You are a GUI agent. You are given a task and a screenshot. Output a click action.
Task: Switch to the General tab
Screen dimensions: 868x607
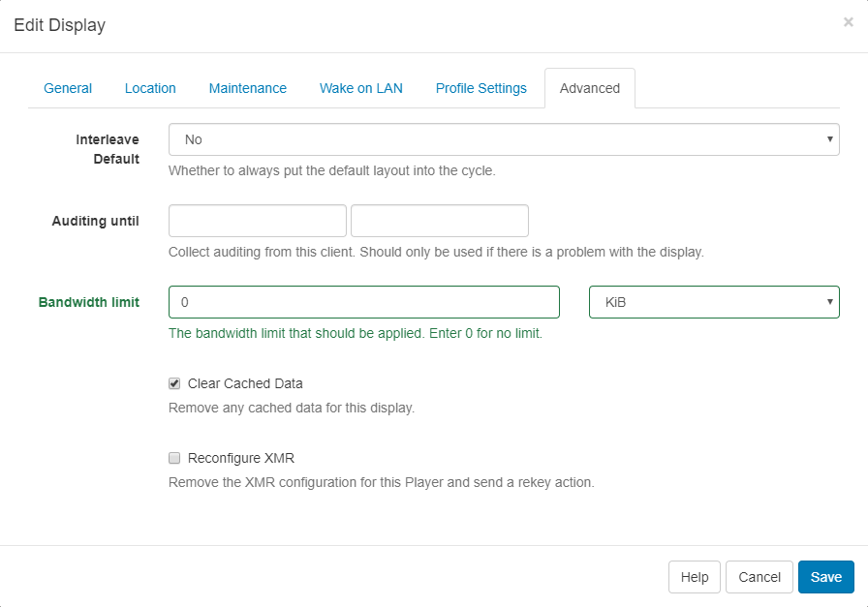click(68, 88)
